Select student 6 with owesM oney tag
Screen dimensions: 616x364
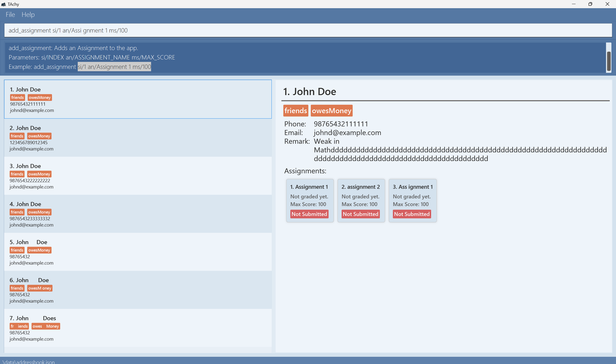137,290
